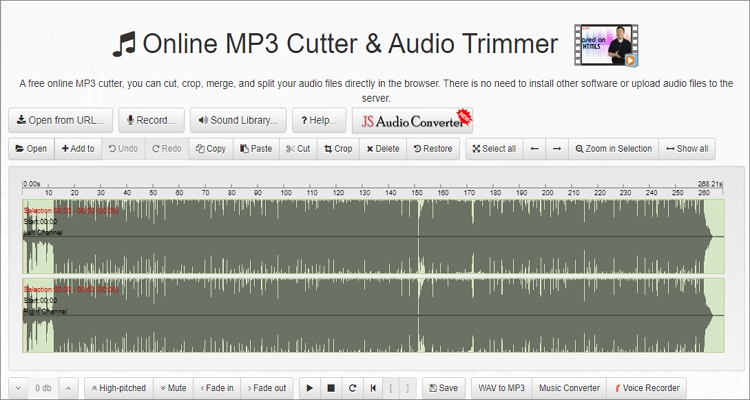
Task: Crop to the selection
Action: pos(338,149)
